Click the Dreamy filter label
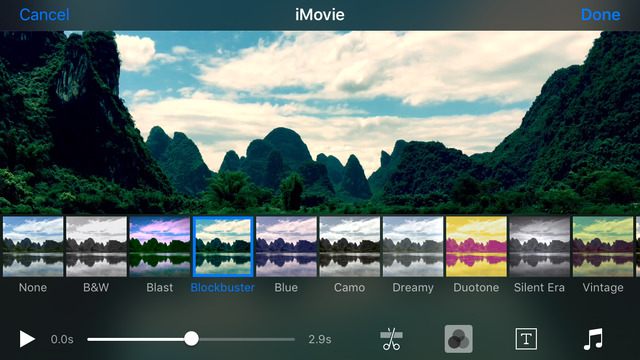 click(413, 288)
